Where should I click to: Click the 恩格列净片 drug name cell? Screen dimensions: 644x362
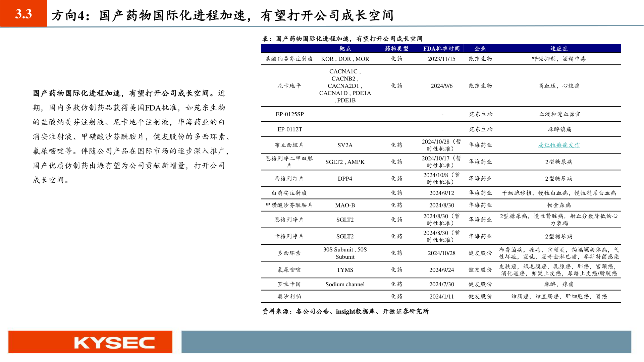(x=289, y=220)
